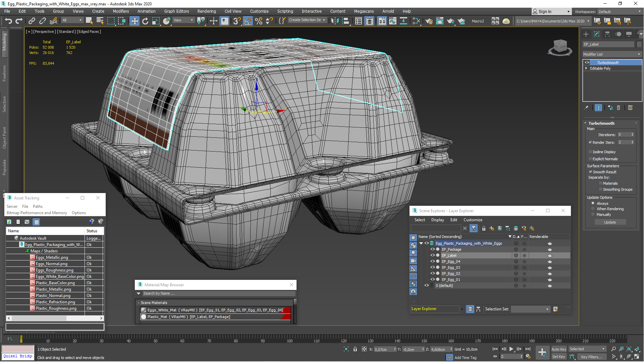This screenshot has height=362, width=644.
Task: Click the Update button in TurboSmooth
Action: tap(610, 222)
